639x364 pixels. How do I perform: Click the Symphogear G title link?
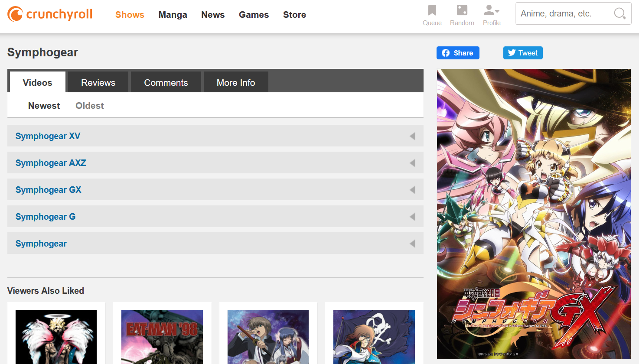click(46, 217)
